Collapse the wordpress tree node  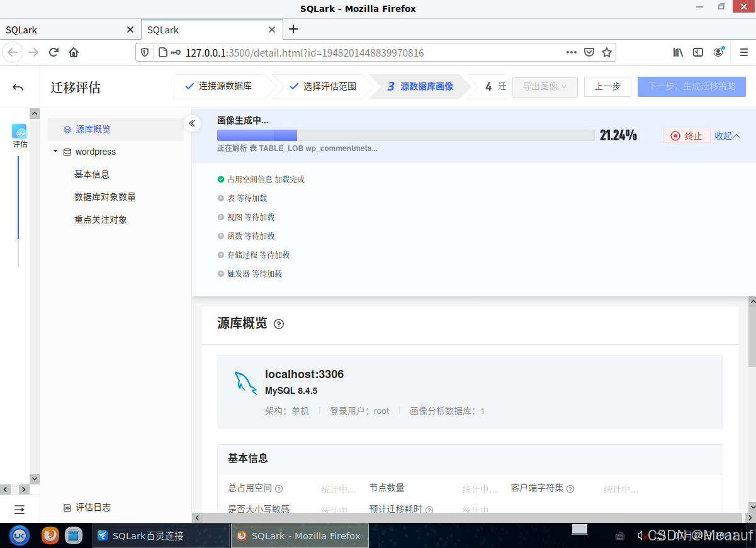coord(55,152)
